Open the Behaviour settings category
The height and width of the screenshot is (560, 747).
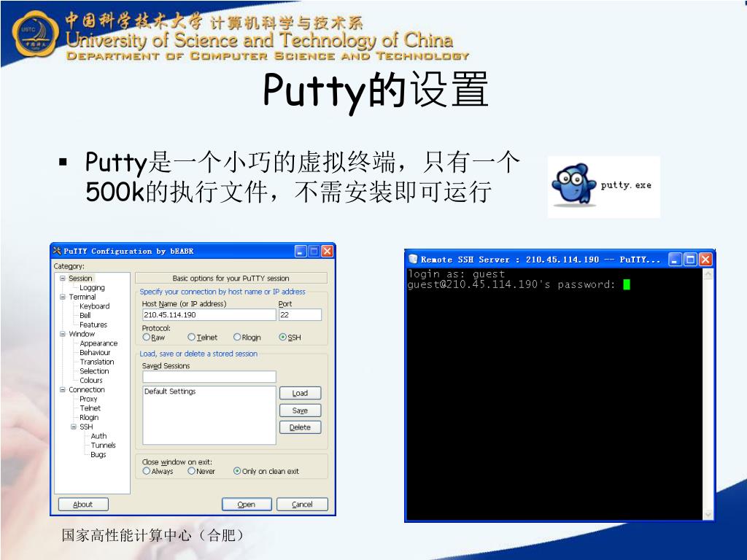coord(95,352)
